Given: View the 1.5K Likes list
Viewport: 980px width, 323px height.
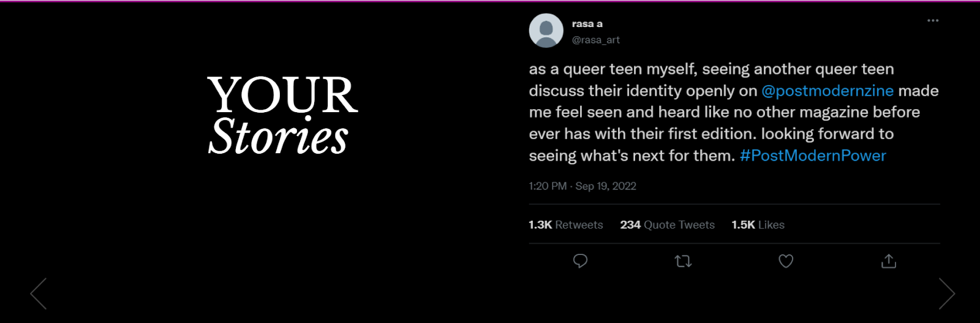Looking at the screenshot, I should [x=758, y=225].
